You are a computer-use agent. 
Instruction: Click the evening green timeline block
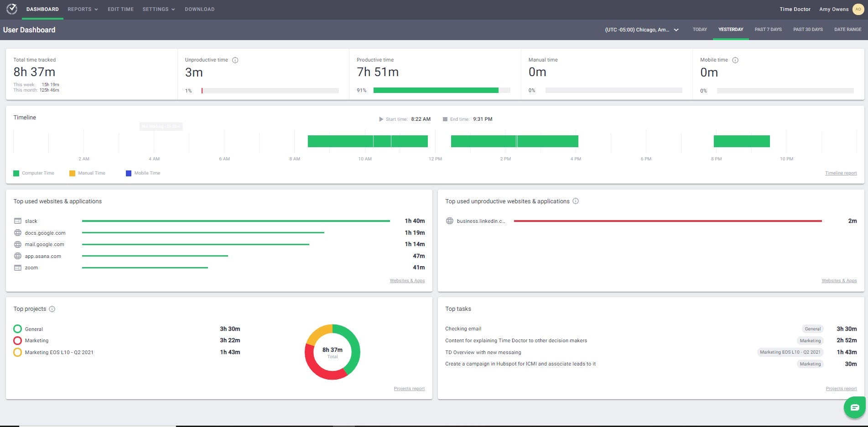[x=742, y=141]
